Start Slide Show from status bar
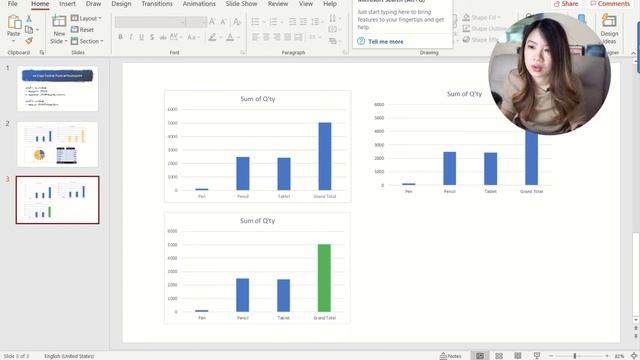The width and height of the screenshot is (640, 360). pyautogui.click(x=537, y=356)
